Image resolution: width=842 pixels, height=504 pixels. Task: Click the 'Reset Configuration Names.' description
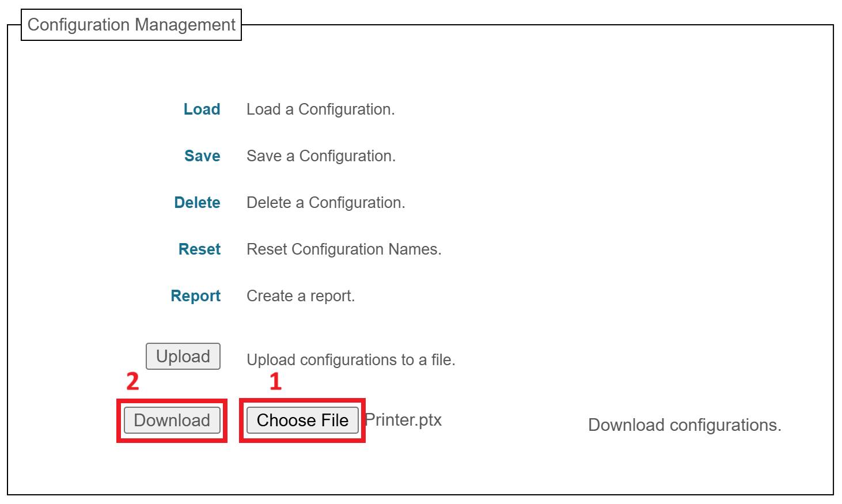coord(344,249)
